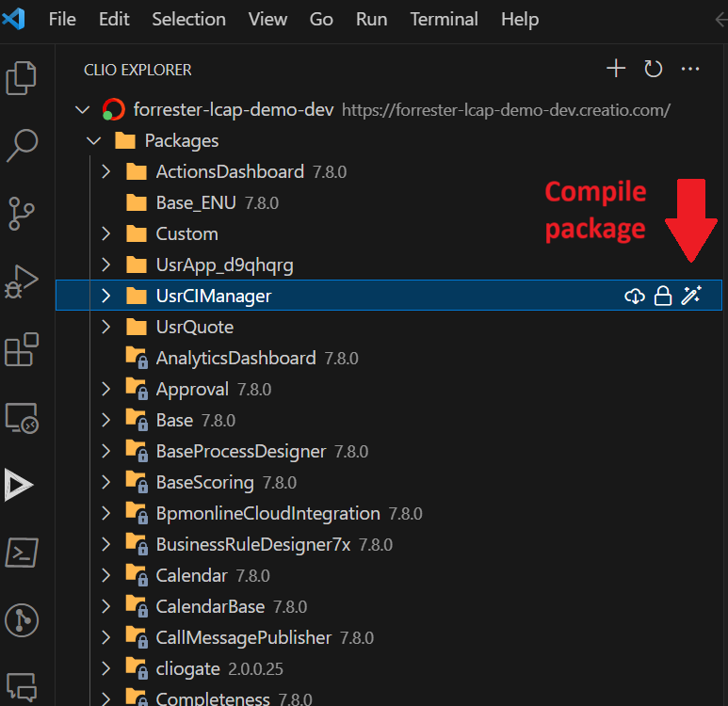The width and height of the screenshot is (728, 706).
Task: Click the VS Code logo icon
Action: coord(13,19)
